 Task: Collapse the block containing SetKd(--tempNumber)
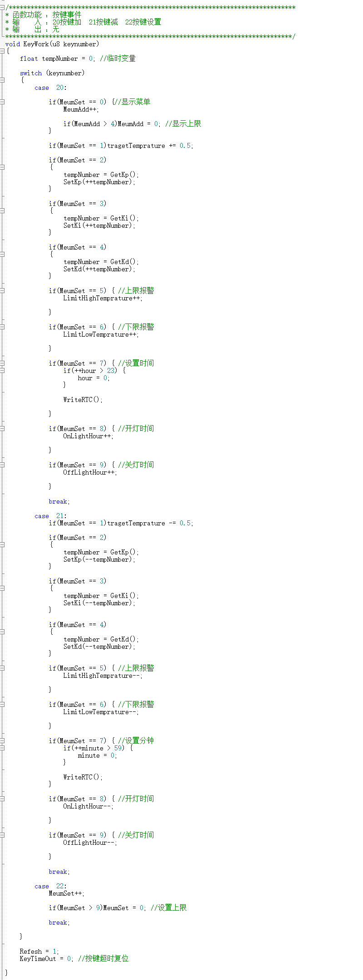(x=2, y=632)
